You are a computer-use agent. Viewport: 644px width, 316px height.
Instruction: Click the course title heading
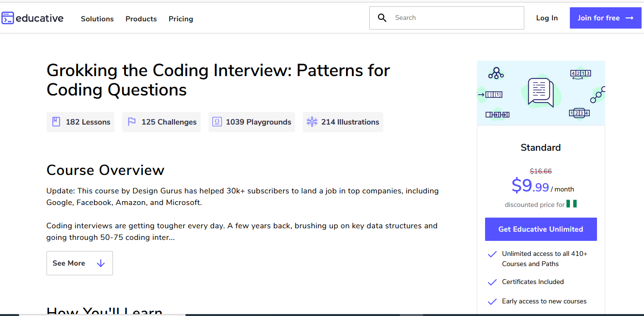point(218,80)
